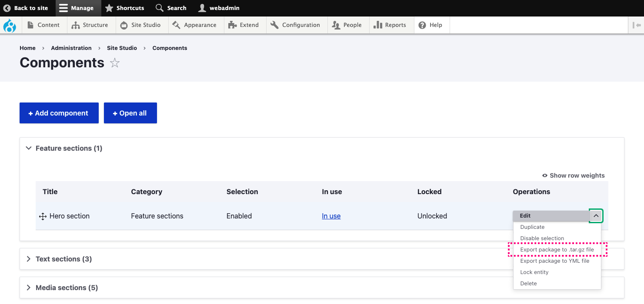Collapse the operations dropdown arrow
This screenshot has width=644, height=304.
(x=596, y=216)
